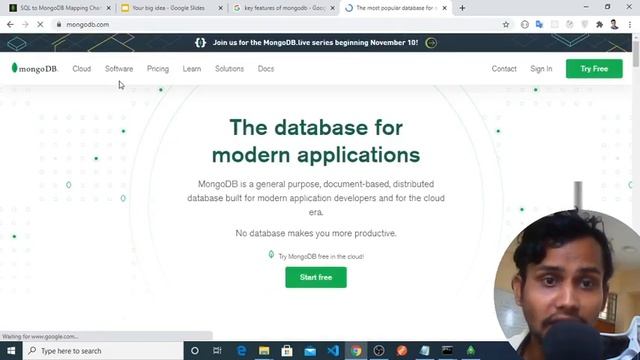Open Chrome three-dot menu
This screenshot has width=640, height=360.
630,24
